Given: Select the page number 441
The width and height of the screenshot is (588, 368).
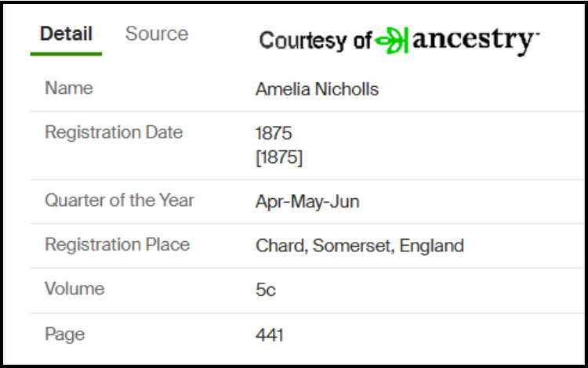Looking at the screenshot, I should tap(269, 334).
